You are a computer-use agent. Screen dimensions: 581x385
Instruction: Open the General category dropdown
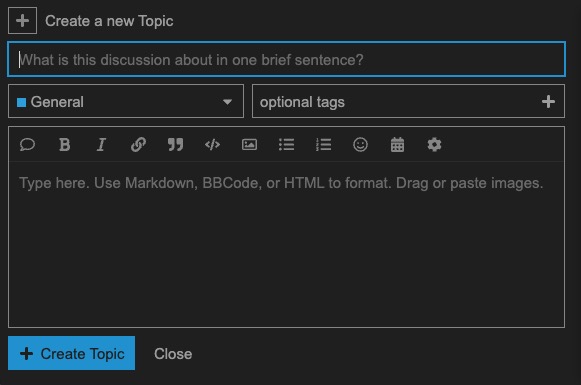tap(126, 101)
